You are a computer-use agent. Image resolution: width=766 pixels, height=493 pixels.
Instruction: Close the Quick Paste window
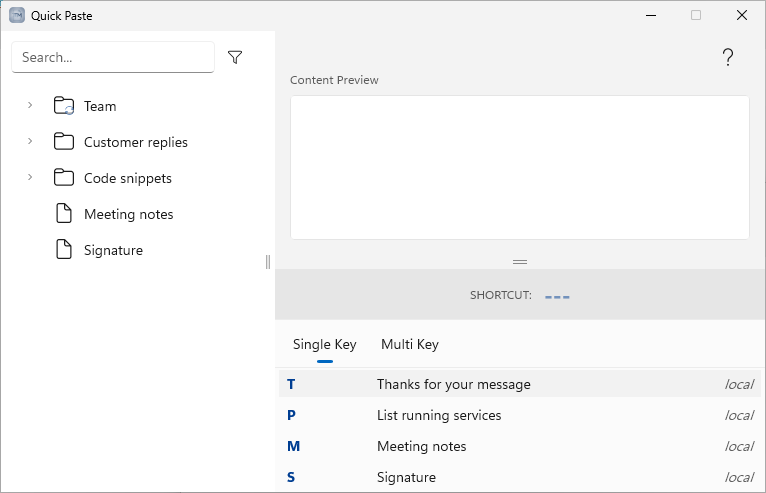coord(742,16)
